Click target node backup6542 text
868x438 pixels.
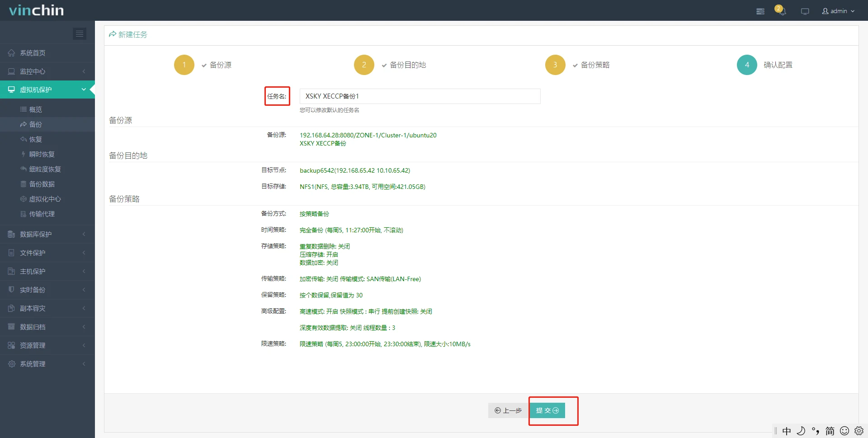[355, 170]
